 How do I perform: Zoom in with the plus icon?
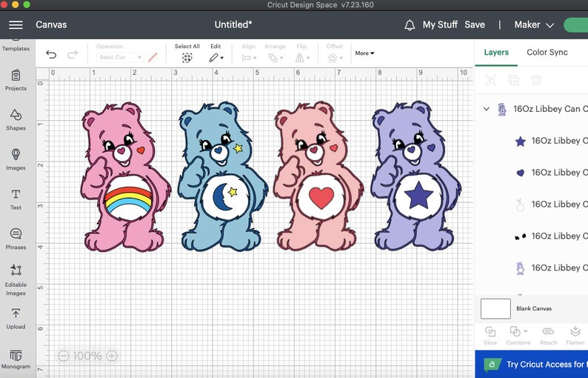pos(112,356)
